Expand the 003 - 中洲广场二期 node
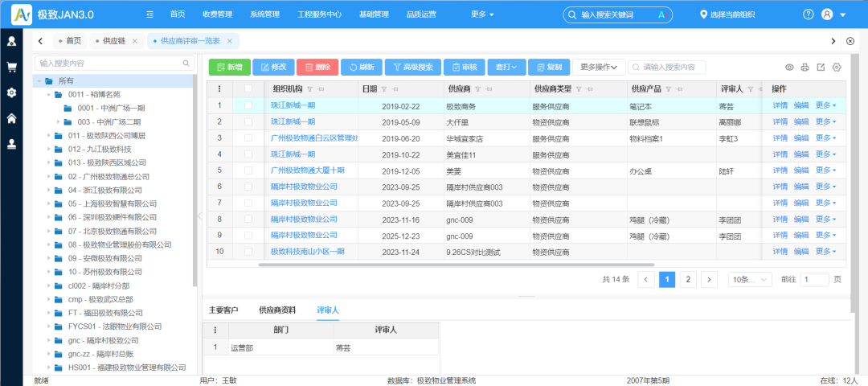The width and height of the screenshot is (868, 386). point(58,122)
